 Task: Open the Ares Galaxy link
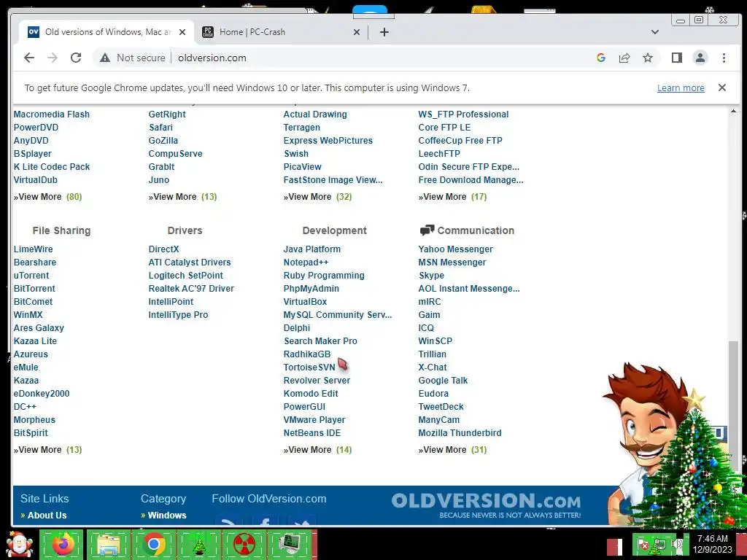[39, 328]
